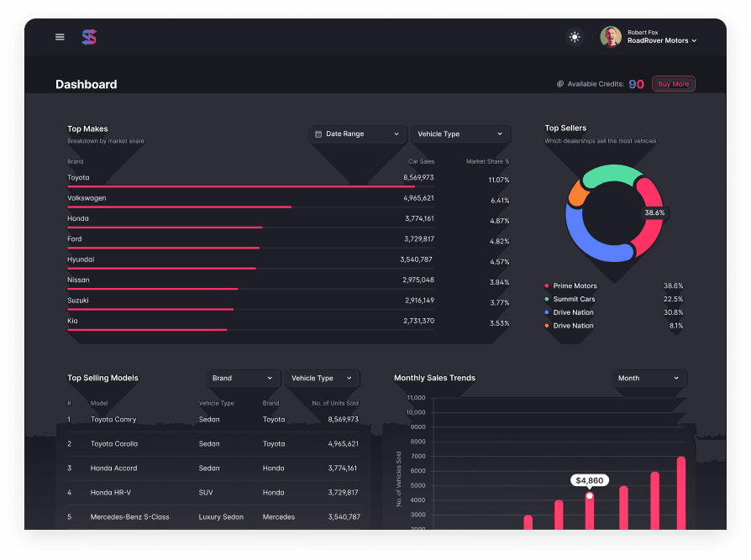Open Vehicle Type dropdown in Top Makes
The height and width of the screenshot is (560, 751).
(460, 134)
